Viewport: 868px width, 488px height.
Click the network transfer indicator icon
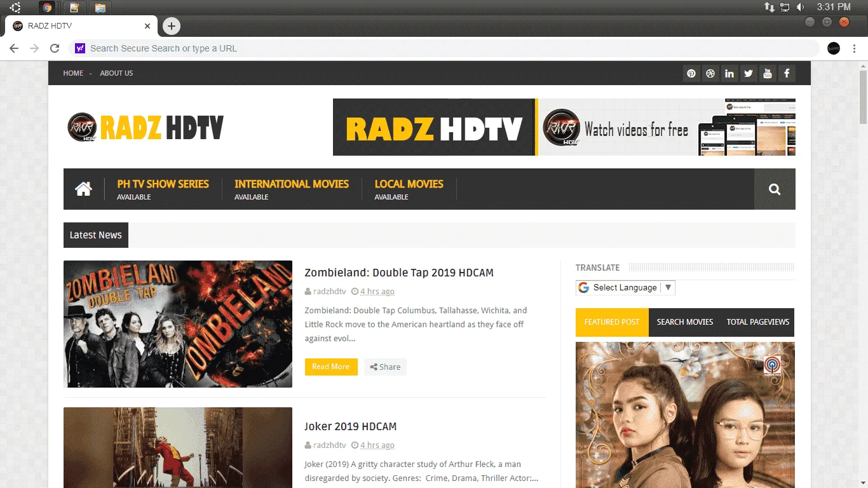click(x=769, y=7)
